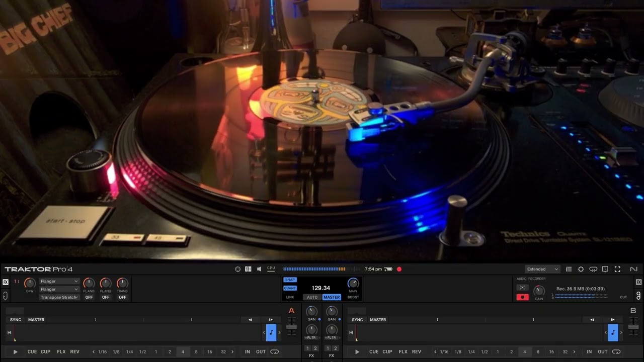The width and height of the screenshot is (644, 362).
Task: Click the right FX panel icon
Action: tap(638, 282)
